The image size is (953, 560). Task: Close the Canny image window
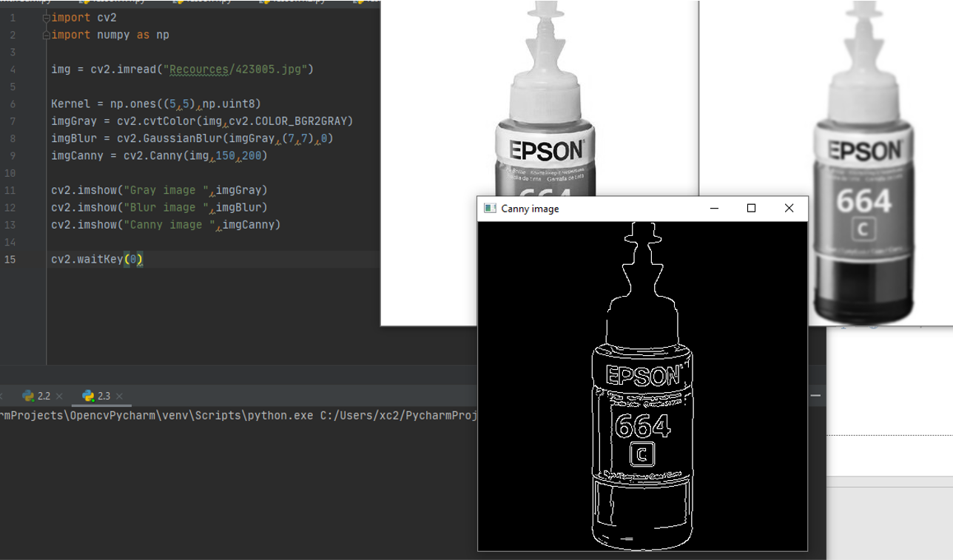coord(789,209)
